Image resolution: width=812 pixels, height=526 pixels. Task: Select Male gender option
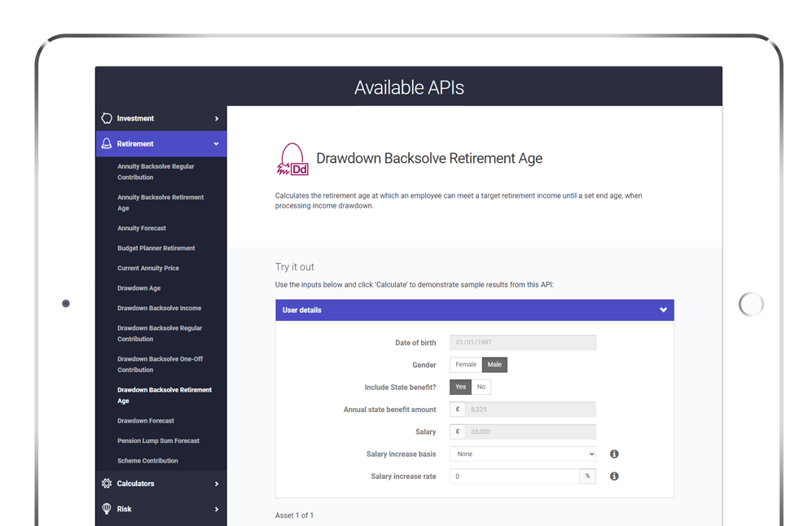point(494,365)
